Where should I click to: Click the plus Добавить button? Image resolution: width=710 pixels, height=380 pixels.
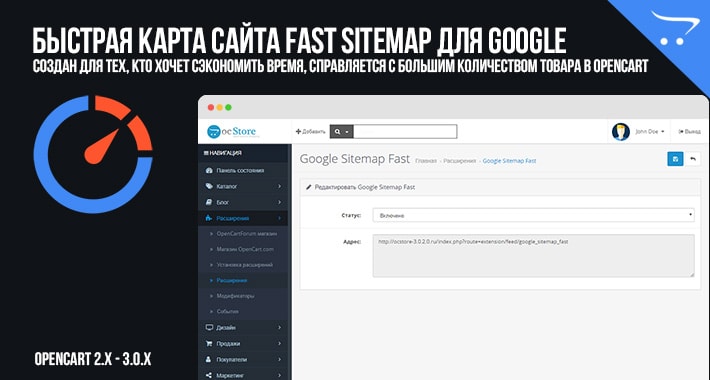pos(311,131)
